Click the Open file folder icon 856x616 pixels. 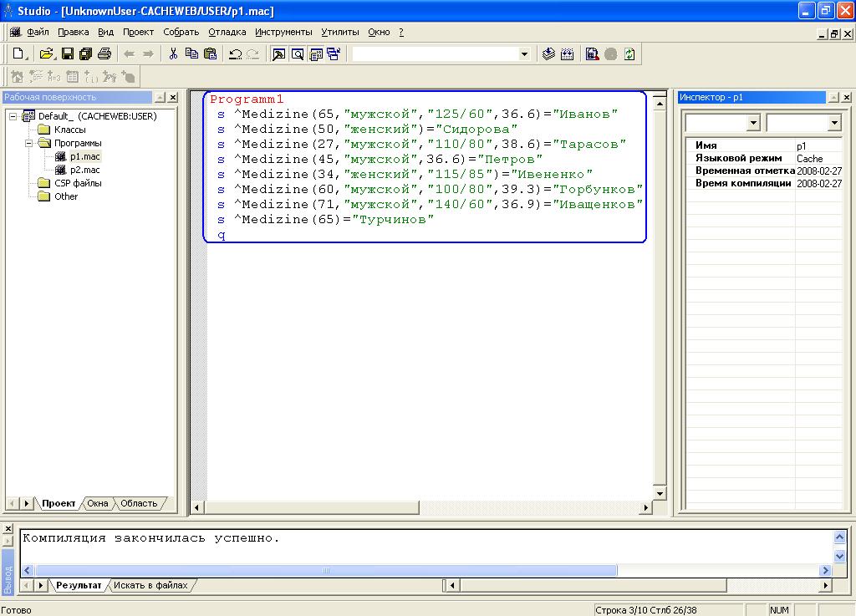pyautogui.click(x=47, y=54)
